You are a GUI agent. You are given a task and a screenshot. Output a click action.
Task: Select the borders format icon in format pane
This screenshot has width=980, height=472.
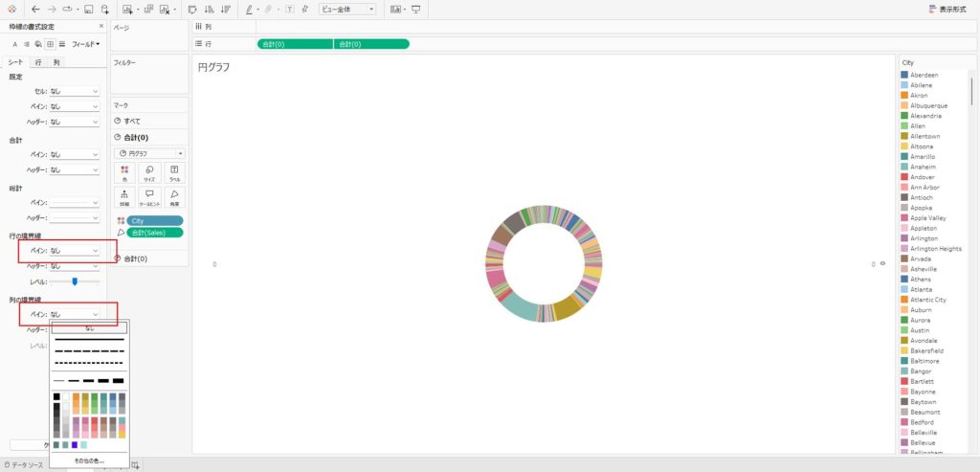[50, 44]
